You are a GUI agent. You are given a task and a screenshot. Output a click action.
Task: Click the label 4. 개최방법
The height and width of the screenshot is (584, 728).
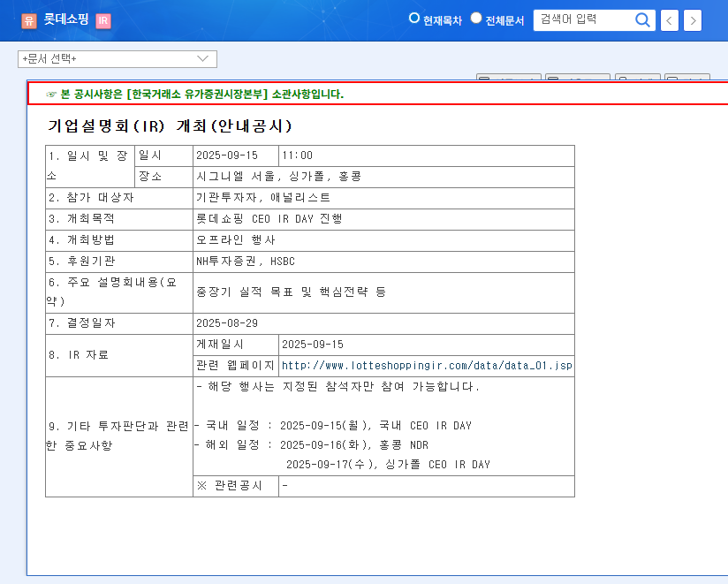(x=119, y=240)
